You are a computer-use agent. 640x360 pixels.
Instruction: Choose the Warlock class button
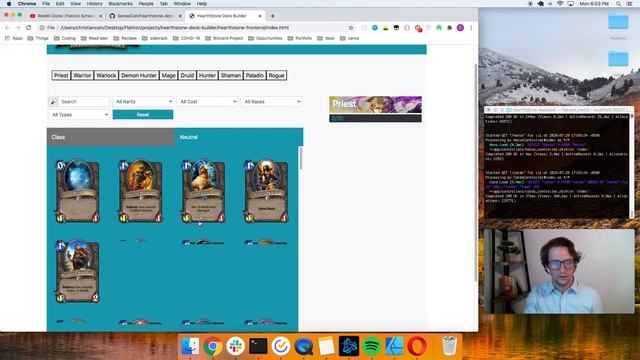pyautogui.click(x=106, y=76)
